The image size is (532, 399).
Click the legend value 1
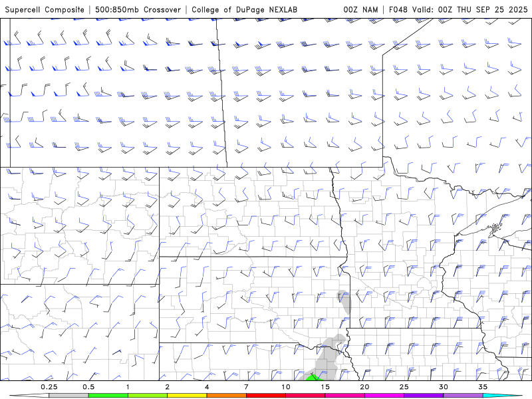(x=128, y=387)
